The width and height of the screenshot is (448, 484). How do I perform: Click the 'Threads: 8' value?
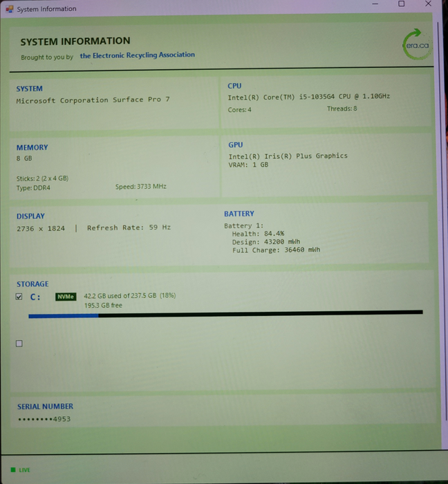[342, 109]
